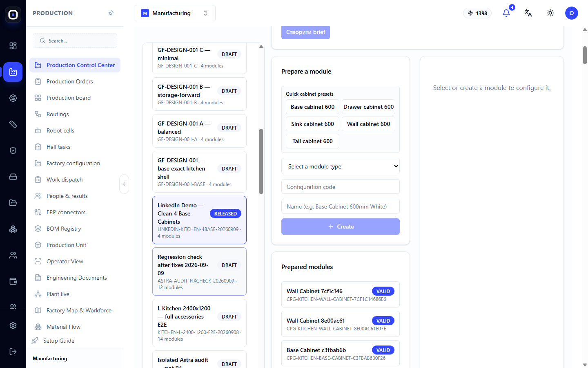Focus the Configuration code input field
588x368 pixels.
pos(341,187)
